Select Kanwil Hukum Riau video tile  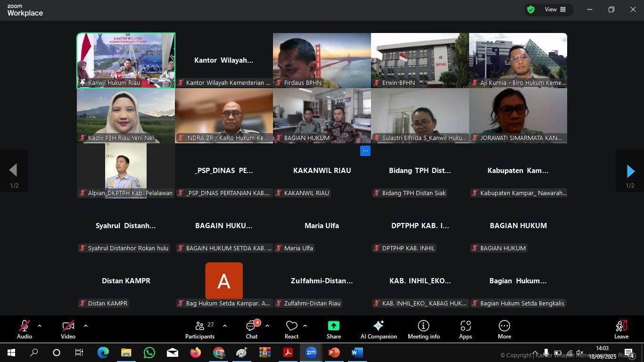point(126,60)
